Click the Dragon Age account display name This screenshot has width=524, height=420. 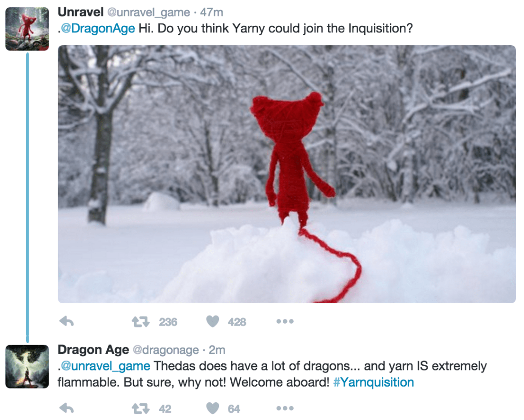coord(93,350)
